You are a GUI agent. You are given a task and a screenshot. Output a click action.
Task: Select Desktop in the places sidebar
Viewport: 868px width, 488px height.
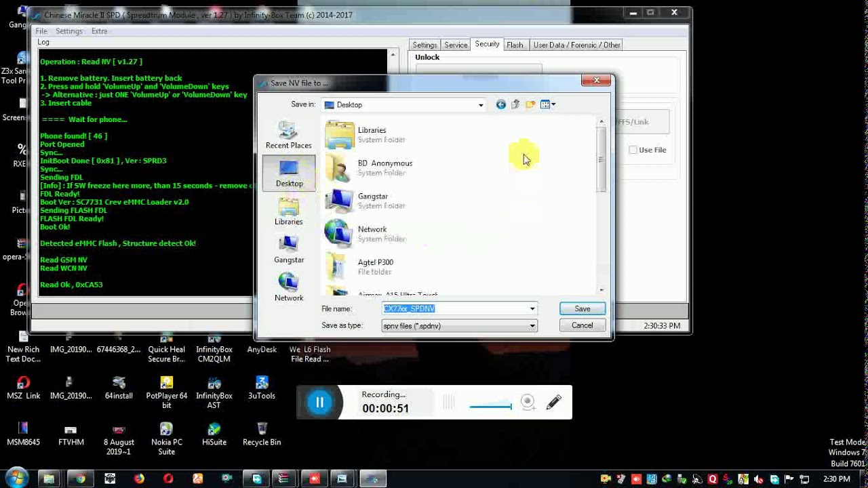(x=289, y=173)
